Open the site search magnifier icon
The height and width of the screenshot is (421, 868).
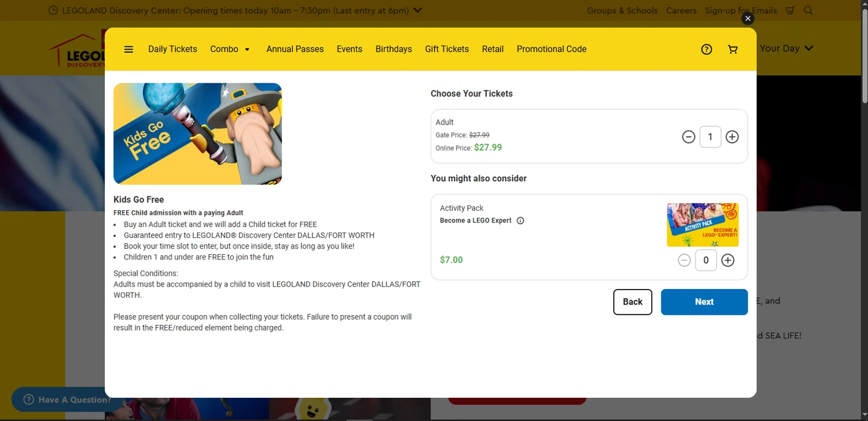click(808, 10)
